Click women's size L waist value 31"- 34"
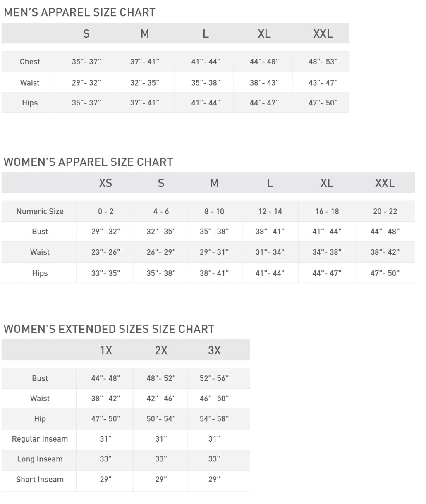426x504 pixels. tap(270, 252)
